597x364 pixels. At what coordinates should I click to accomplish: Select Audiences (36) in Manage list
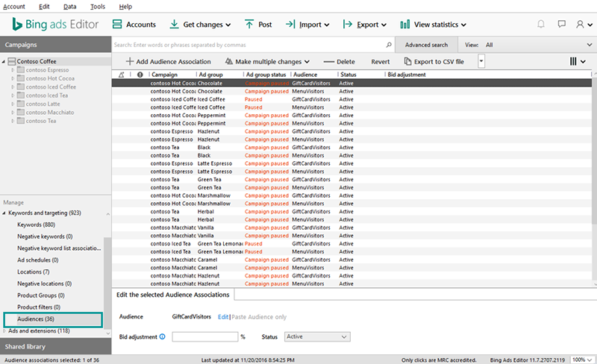click(x=53, y=319)
